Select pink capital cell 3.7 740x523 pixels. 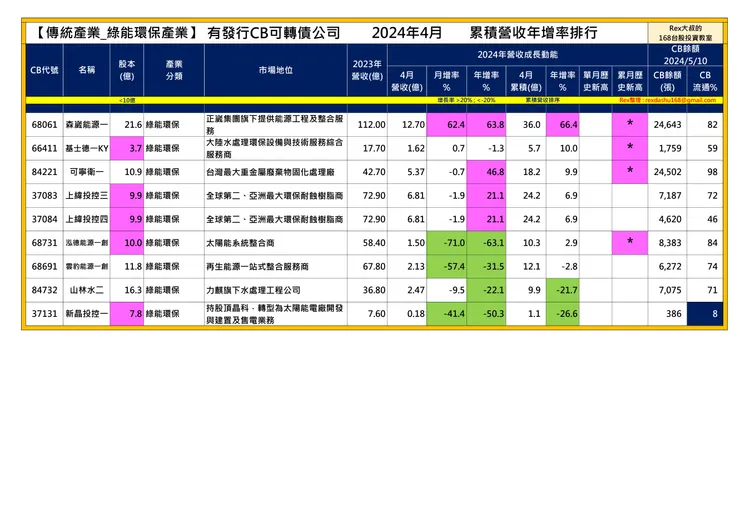point(127,148)
